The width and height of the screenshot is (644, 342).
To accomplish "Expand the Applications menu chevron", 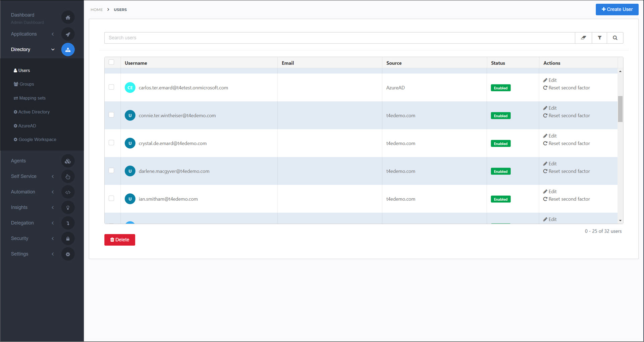I will 53,34.
